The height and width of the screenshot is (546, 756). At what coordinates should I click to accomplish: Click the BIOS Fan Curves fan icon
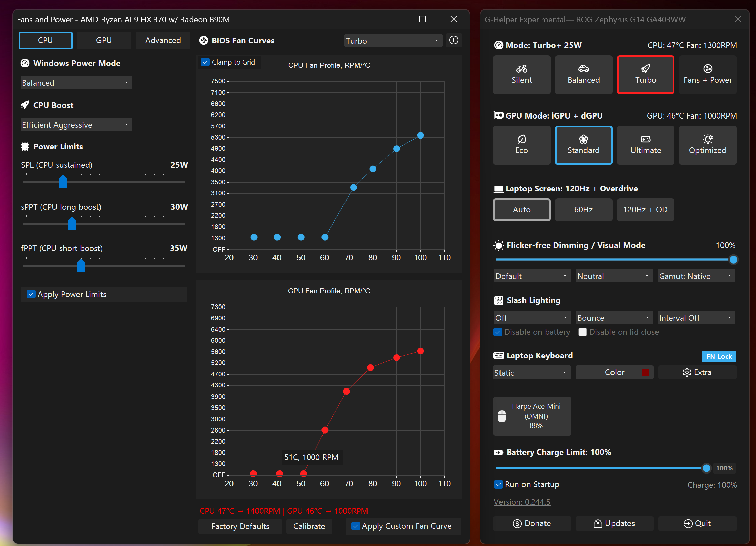204,40
